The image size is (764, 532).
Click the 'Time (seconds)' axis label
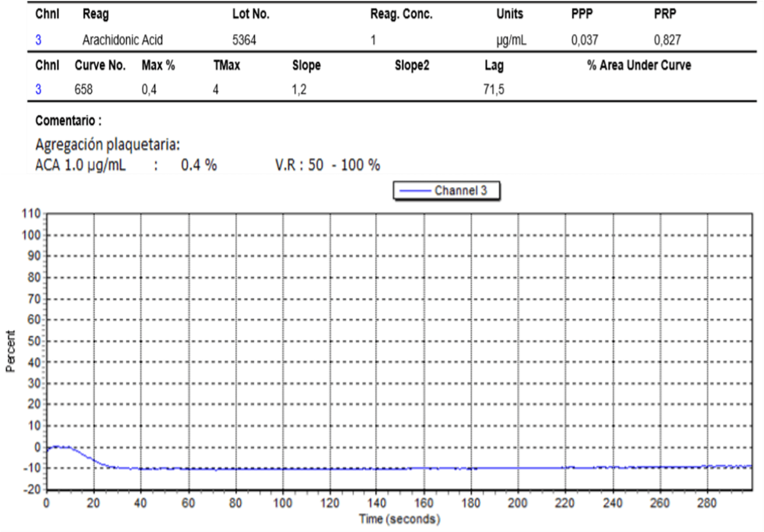(399, 517)
